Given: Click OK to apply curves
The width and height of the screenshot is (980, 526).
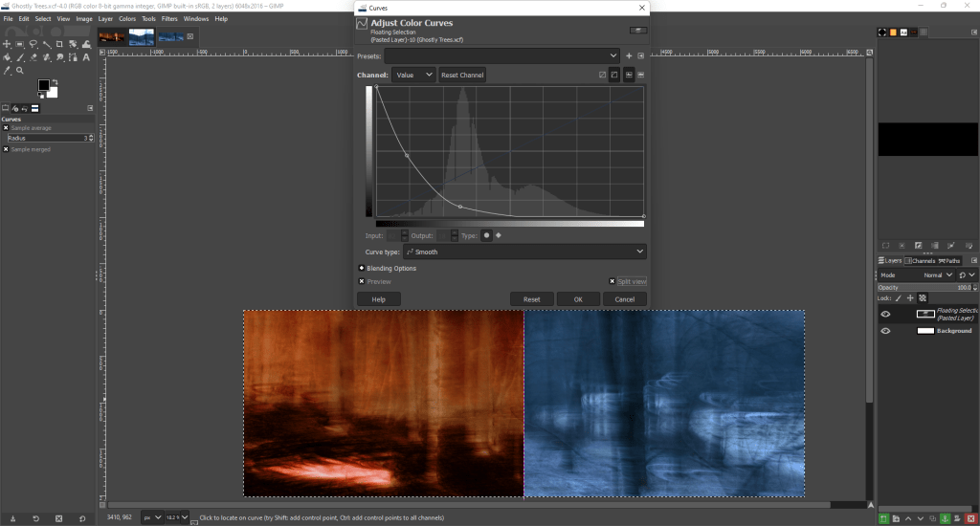Looking at the screenshot, I should tap(578, 299).
